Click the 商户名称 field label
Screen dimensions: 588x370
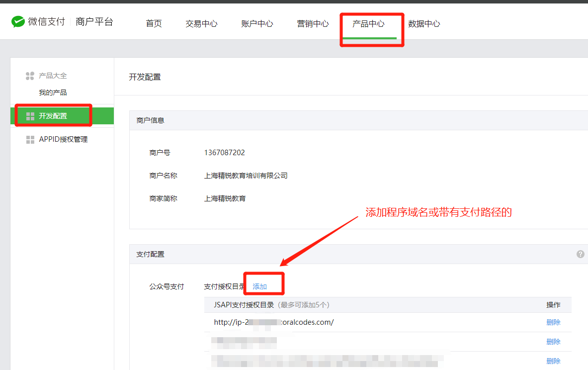point(163,176)
